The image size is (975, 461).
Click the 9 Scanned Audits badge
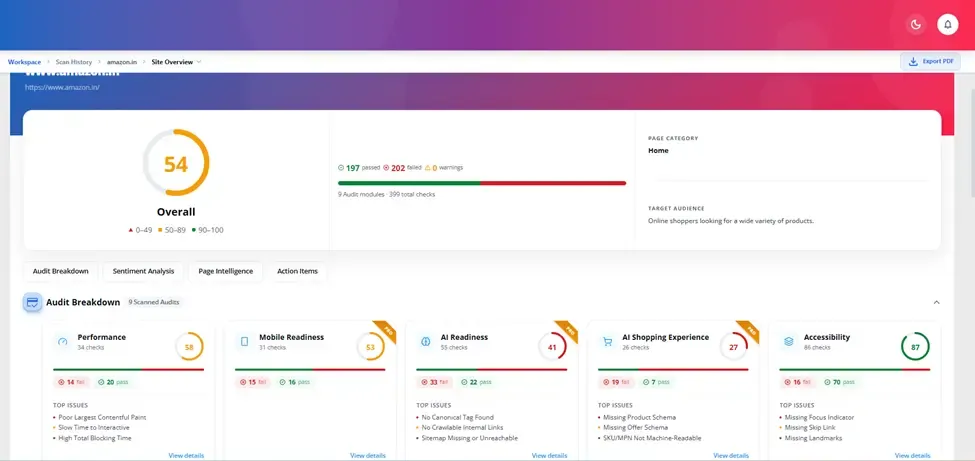tap(154, 302)
